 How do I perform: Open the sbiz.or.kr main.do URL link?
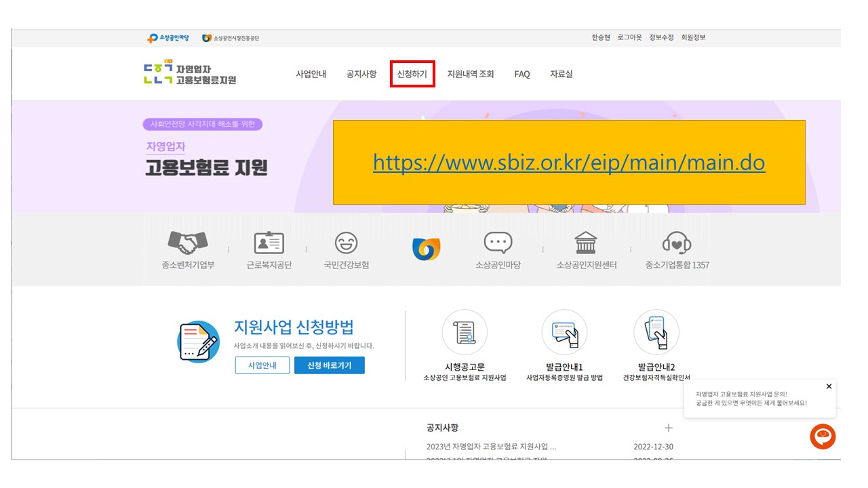[x=569, y=163]
